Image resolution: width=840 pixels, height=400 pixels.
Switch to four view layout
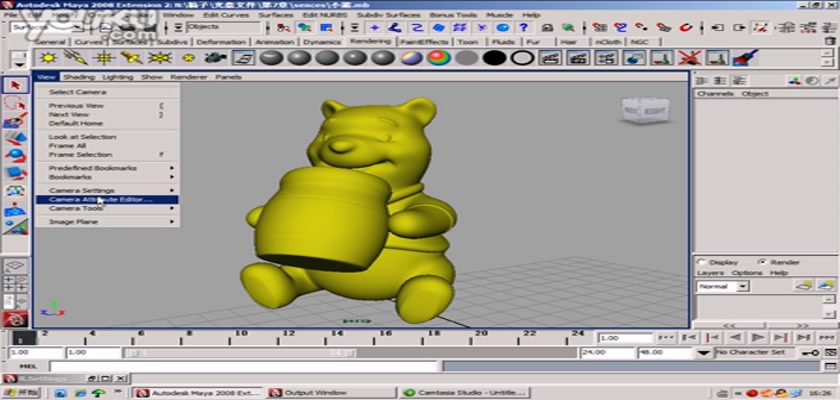(x=15, y=283)
